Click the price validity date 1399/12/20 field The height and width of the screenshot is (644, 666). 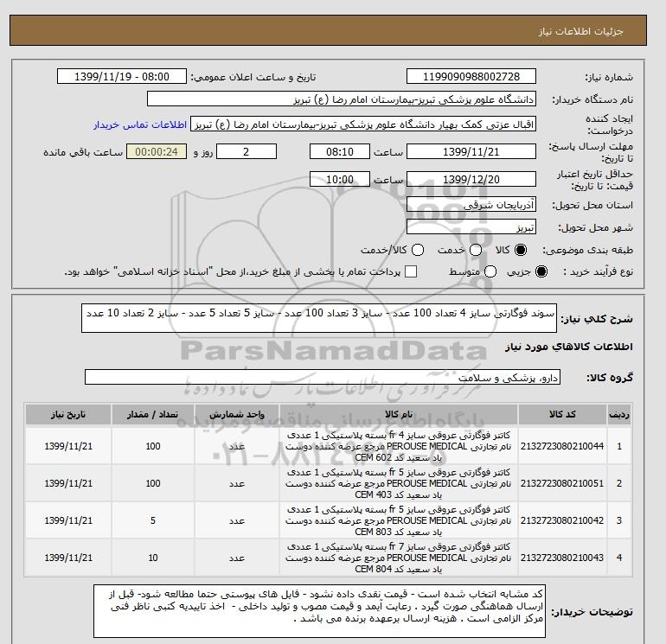(471, 179)
